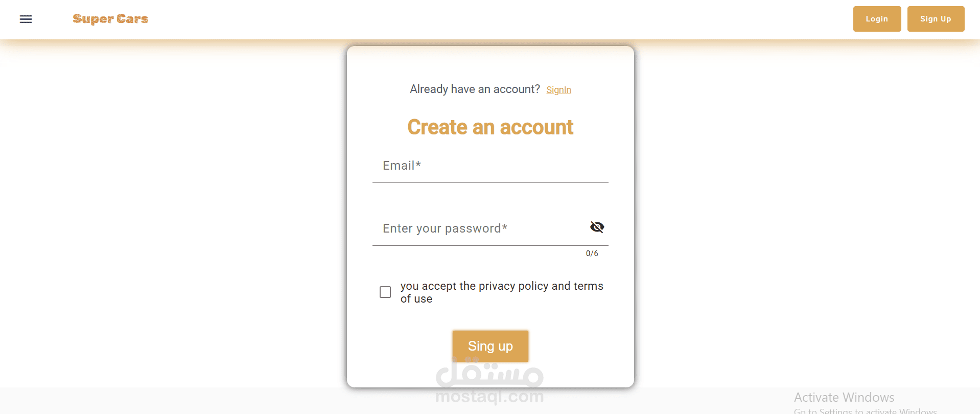Show password using the crossed-eye icon
Screen dimensions: 980x414
tap(597, 227)
